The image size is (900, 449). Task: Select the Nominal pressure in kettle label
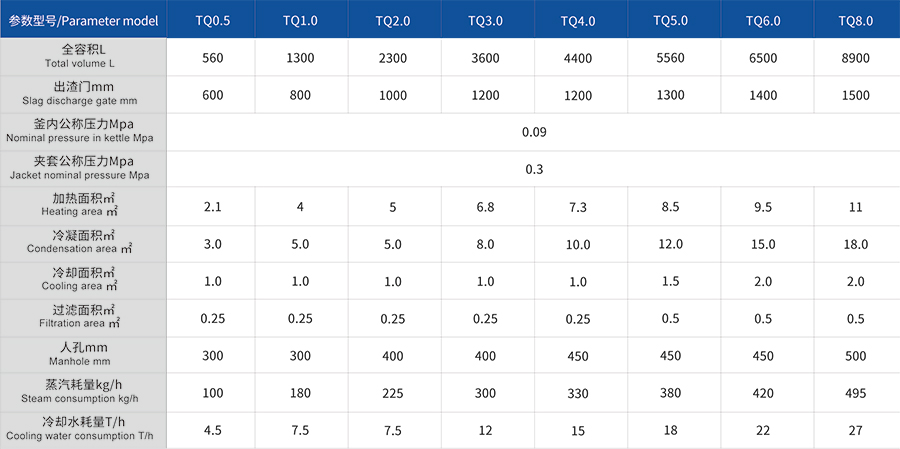[x=83, y=131]
